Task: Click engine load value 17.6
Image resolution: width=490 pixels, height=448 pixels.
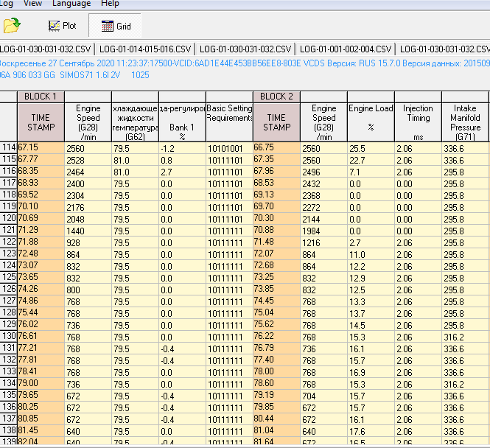Action: tap(371, 432)
